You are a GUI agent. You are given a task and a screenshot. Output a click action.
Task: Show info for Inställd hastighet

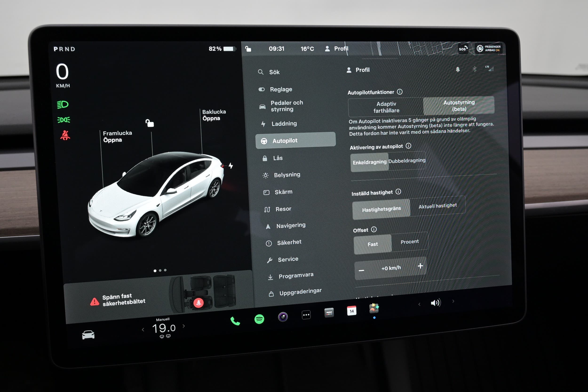(x=398, y=192)
